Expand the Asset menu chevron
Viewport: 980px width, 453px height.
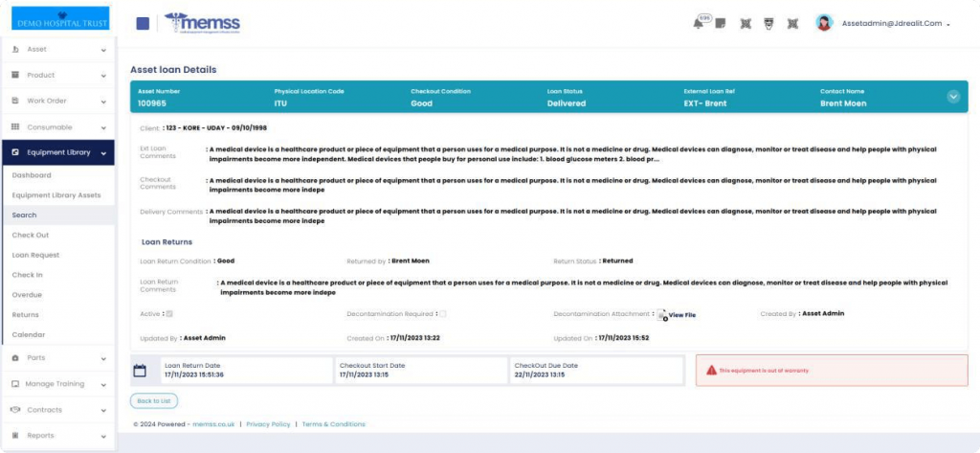(x=103, y=50)
